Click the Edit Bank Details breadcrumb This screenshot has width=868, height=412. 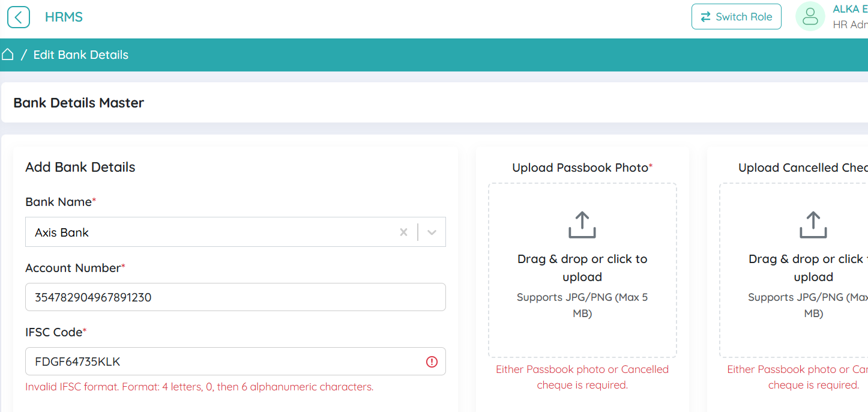81,55
